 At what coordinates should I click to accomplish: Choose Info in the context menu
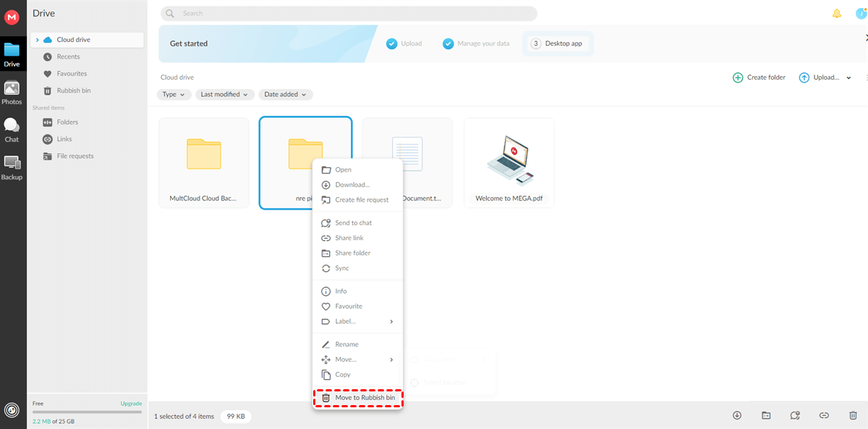pos(357,292)
